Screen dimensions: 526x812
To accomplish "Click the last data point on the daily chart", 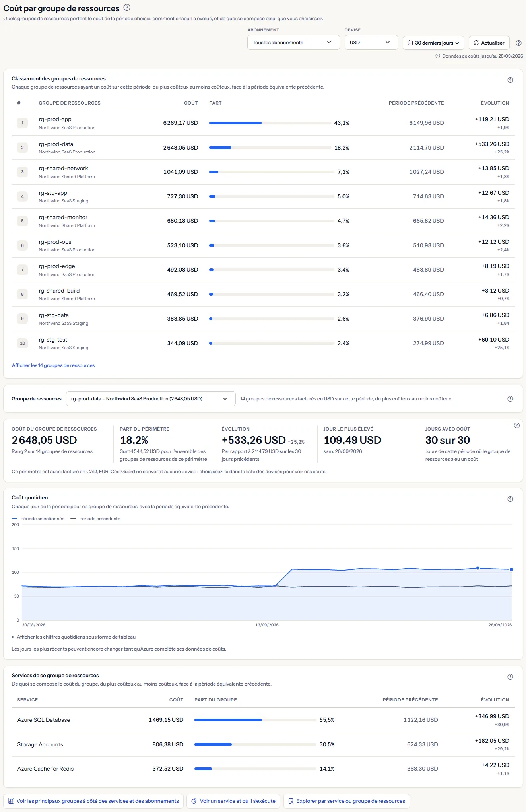I will pos(512,569).
